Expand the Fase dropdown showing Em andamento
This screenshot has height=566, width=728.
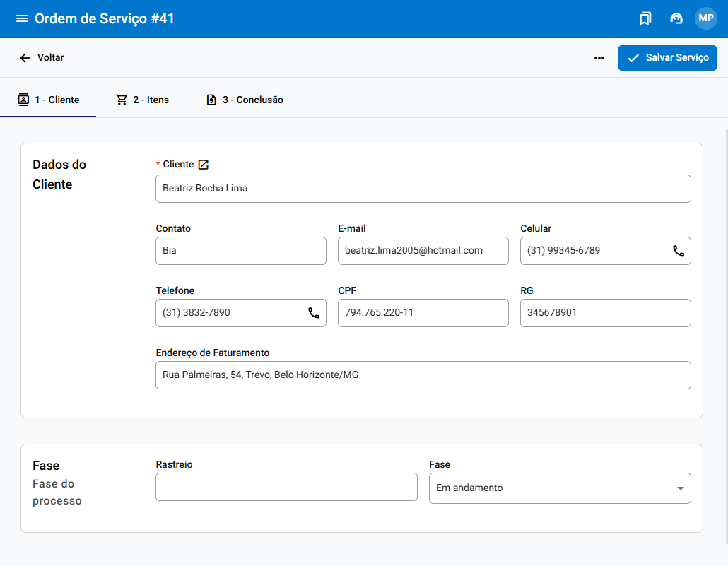[x=559, y=488]
